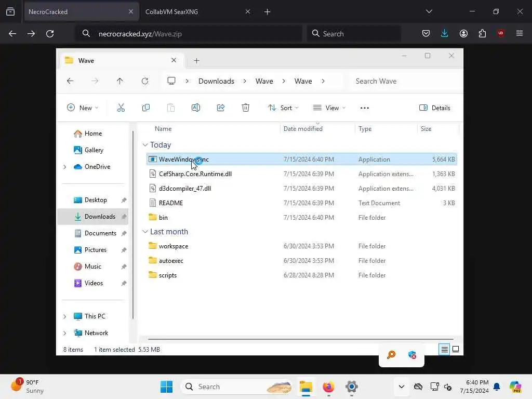Share the selected file from toolbar

220,108
